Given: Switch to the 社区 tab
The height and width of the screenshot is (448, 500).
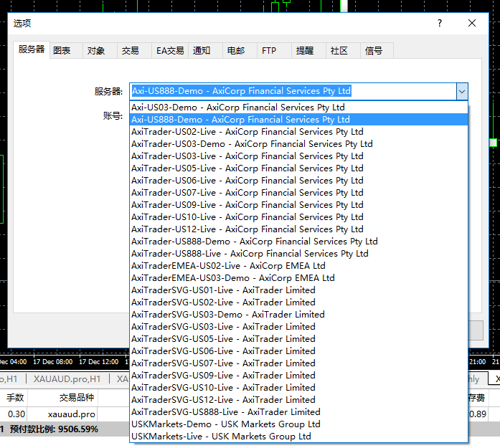Looking at the screenshot, I should (339, 51).
